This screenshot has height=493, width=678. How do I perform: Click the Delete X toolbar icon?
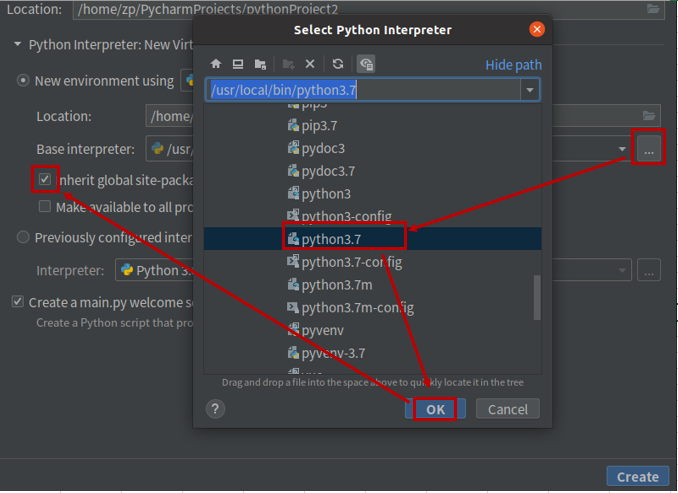[310, 64]
